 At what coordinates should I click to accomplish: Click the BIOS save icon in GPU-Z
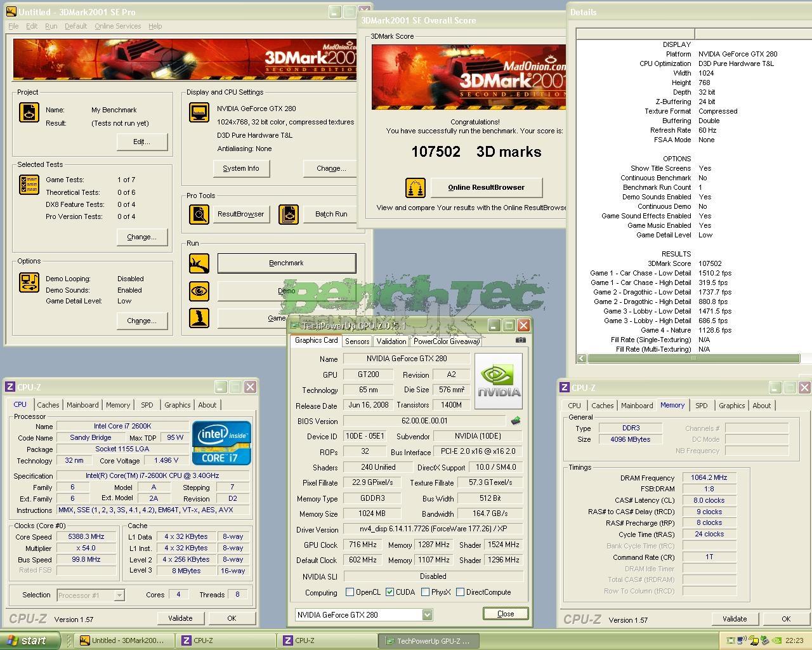[516, 420]
